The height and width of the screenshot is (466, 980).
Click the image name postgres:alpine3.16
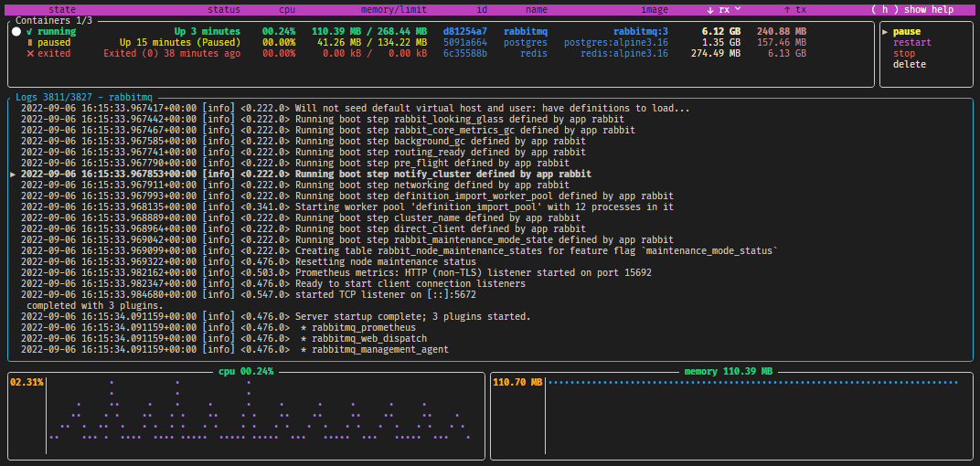coord(615,42)
